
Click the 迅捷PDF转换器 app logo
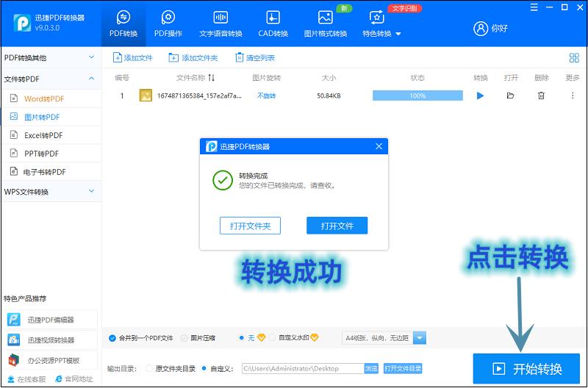point(22,23)
